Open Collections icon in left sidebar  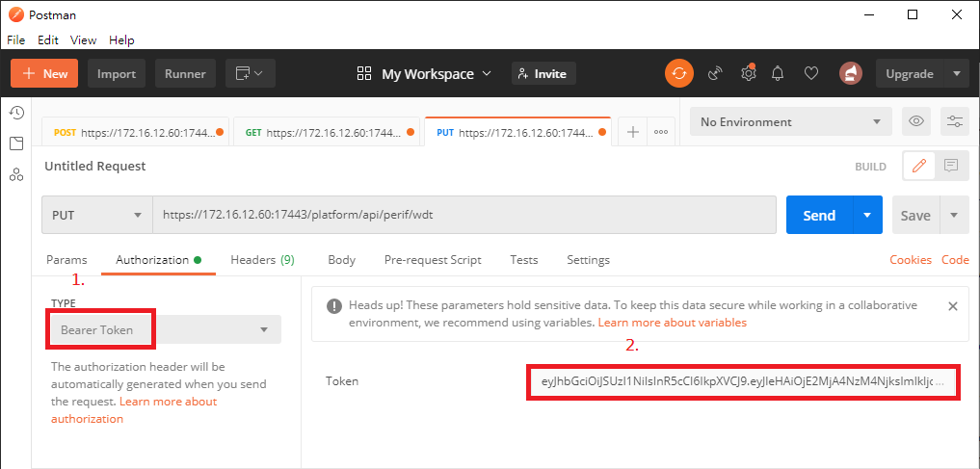pyautogui.click(x=16, y=143)
